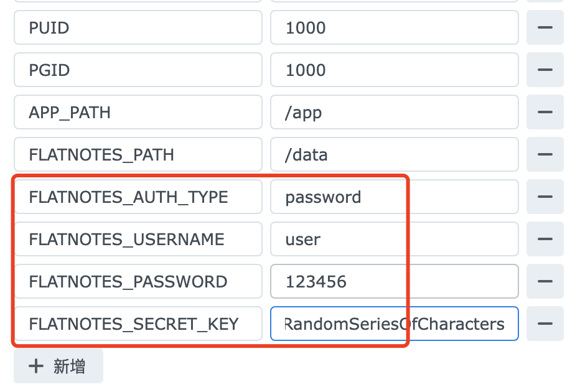Edit the password value 123456

(394, 281)
